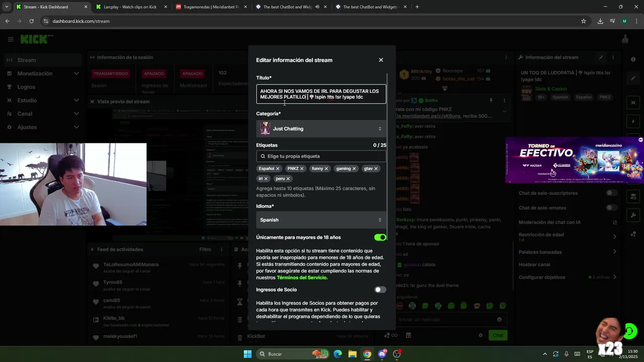
Task: Click the Kick logo
Action: tap(34, 39)
